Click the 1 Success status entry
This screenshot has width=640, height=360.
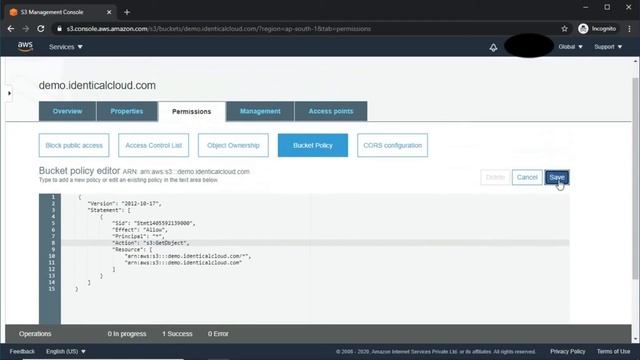(x=177, y=333)
